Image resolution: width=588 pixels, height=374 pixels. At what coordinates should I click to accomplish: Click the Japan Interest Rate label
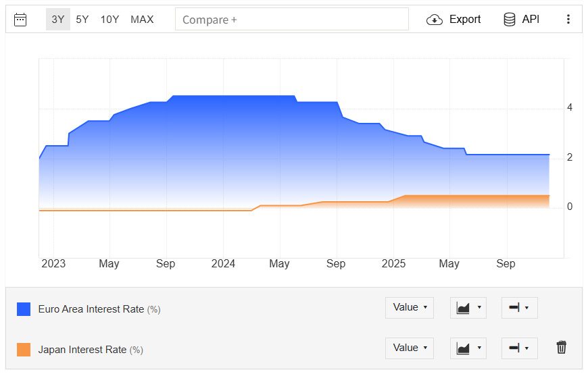[x=82, y=350]
